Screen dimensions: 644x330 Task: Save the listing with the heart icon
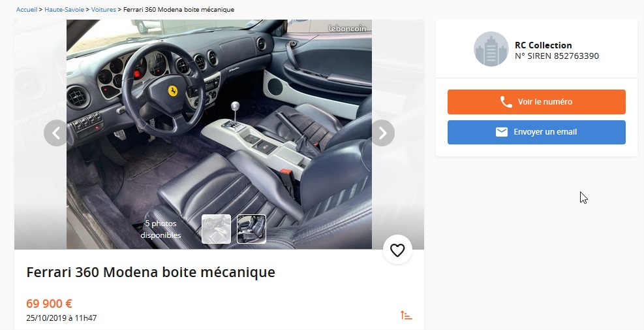click(x=397, y=250)
